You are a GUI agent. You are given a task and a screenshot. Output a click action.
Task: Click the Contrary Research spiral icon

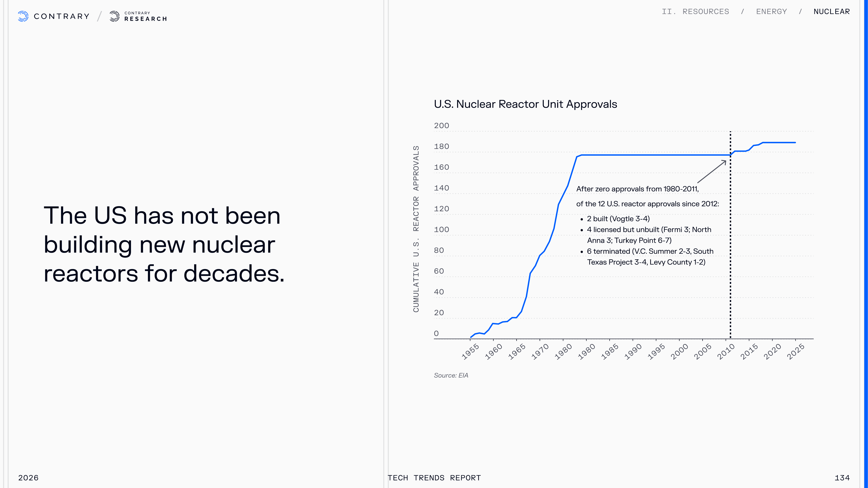coord(115,16)
